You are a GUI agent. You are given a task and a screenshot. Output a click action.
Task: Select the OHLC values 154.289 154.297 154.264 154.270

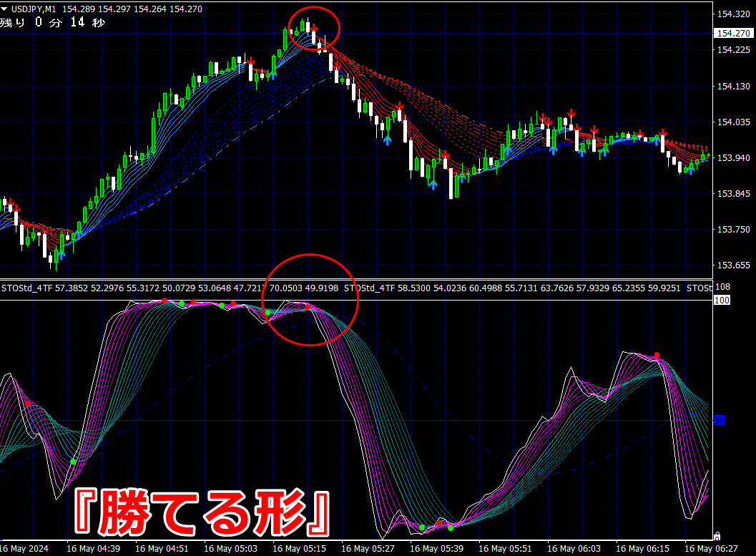pyautogui.click(x=132, y=9)
